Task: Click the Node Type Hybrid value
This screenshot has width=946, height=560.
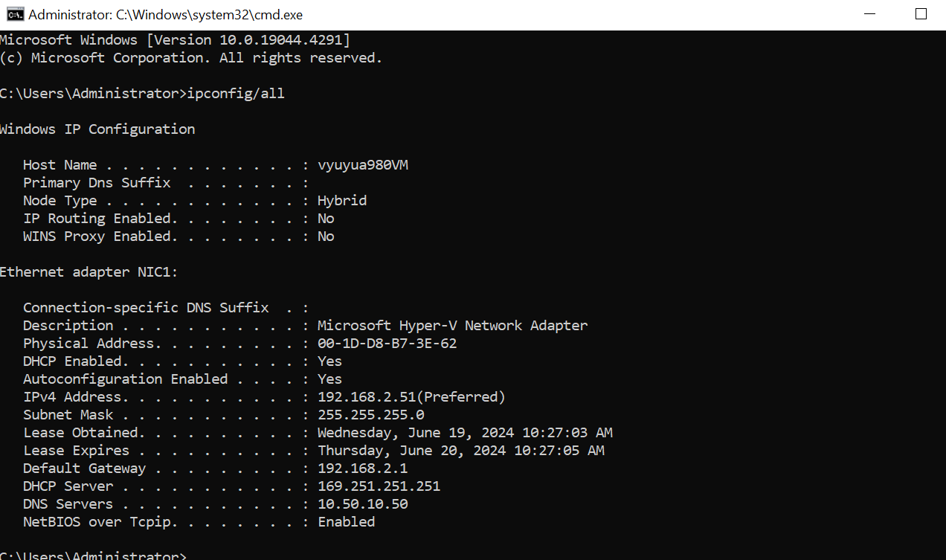Action: (342, 201)
